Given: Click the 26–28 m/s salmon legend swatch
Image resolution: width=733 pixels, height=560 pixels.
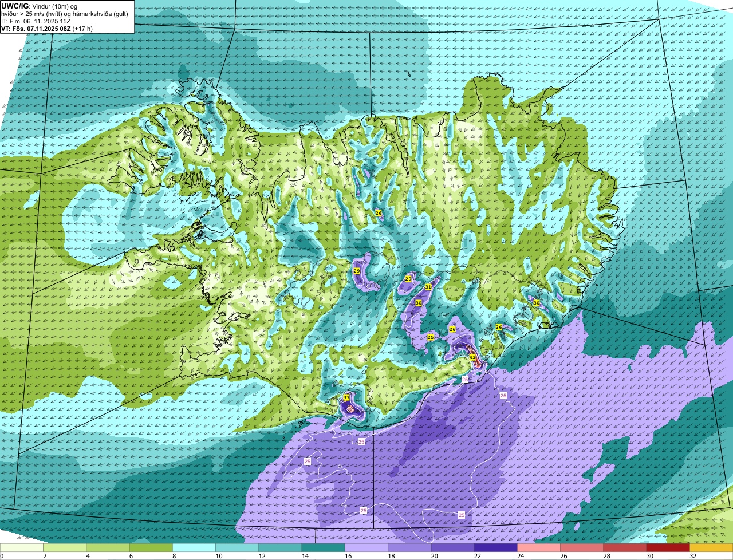Looking at the screenshot, I should coord(582,548).
